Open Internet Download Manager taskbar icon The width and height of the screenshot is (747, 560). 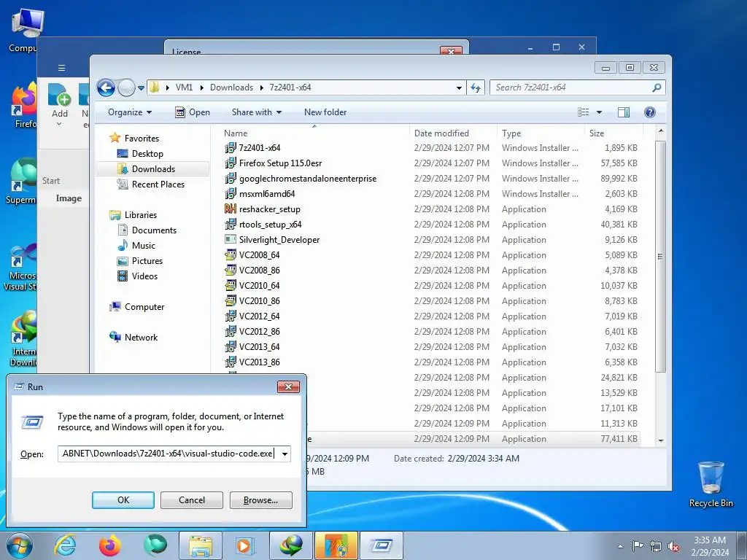coord(291,545)
